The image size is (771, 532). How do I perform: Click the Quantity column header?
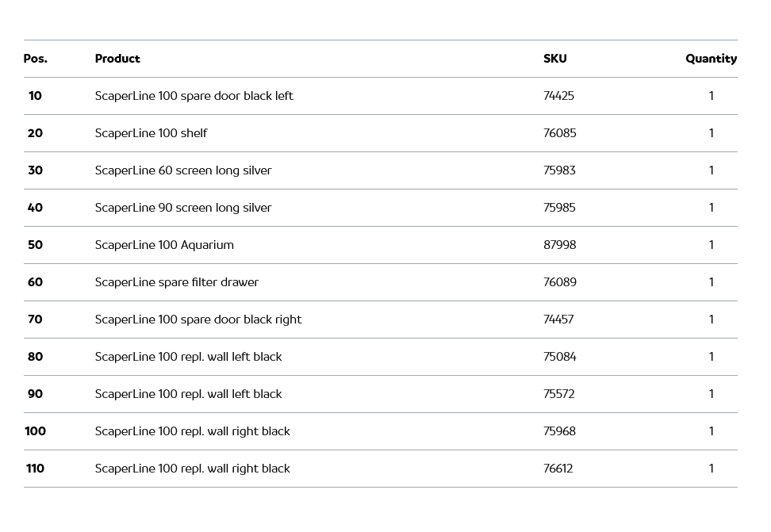711,59
